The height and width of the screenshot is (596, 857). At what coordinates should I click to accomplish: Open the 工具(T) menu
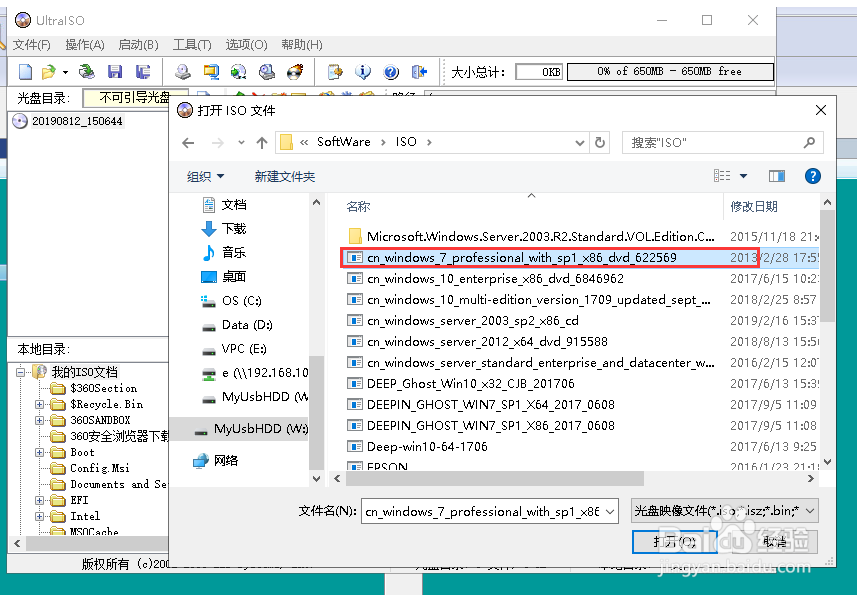190,45
